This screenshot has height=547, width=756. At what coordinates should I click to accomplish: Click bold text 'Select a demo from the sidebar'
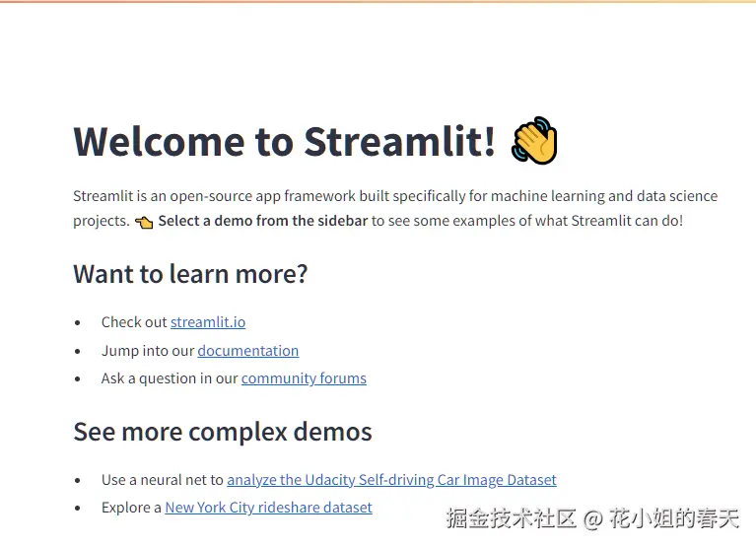click(263, 221)
